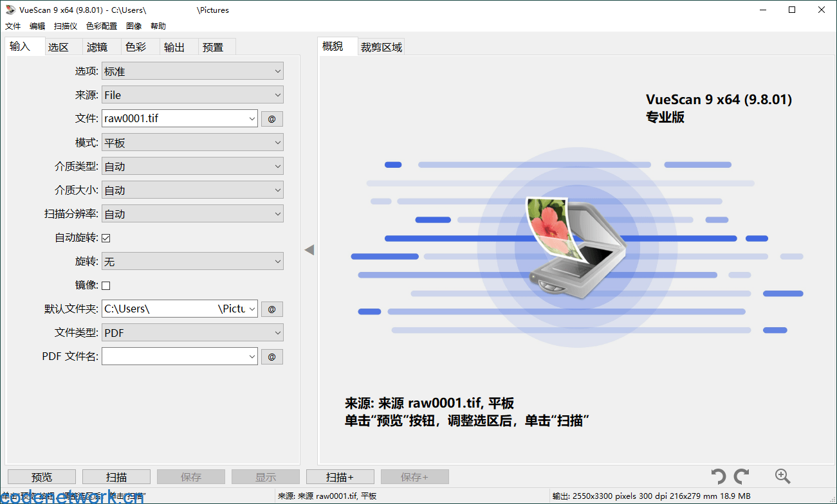Open the 来源 dropdown showing File
The width and height of the screenshot is (837, 504).
[192, 95]
